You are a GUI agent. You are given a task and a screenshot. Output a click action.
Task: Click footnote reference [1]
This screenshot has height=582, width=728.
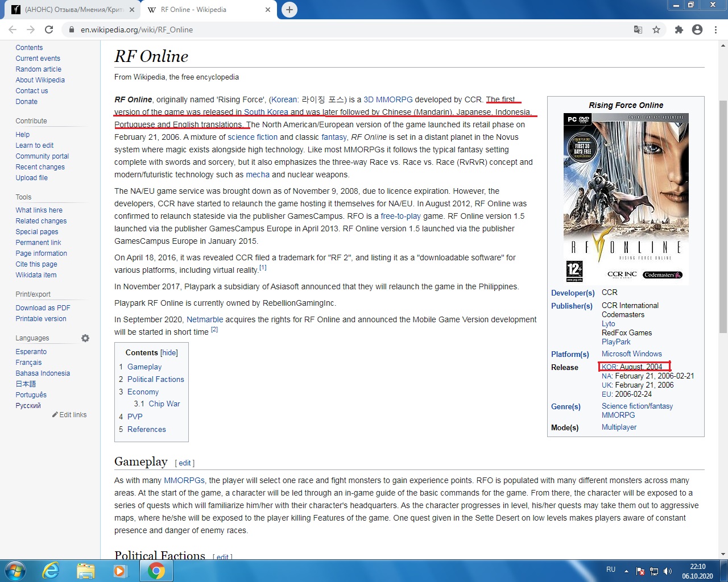point(263,268)
